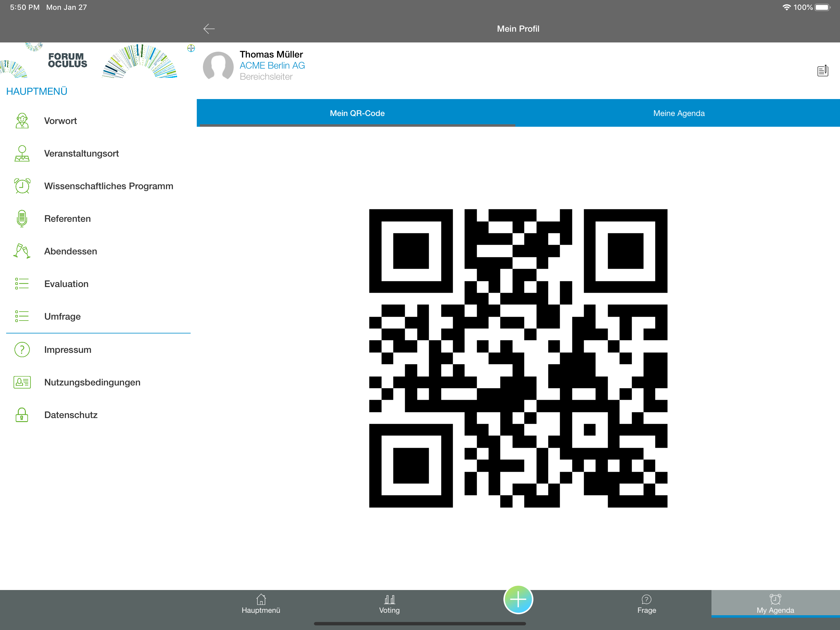
Task: Tap the QR code image
Action: (518, 358)
